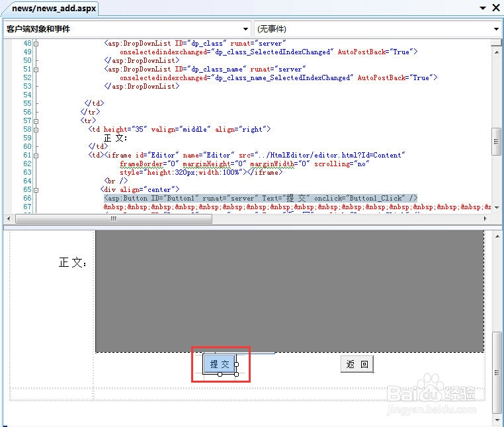
Task: Click design view scroll up arrow
Action: tap(497, 236)
